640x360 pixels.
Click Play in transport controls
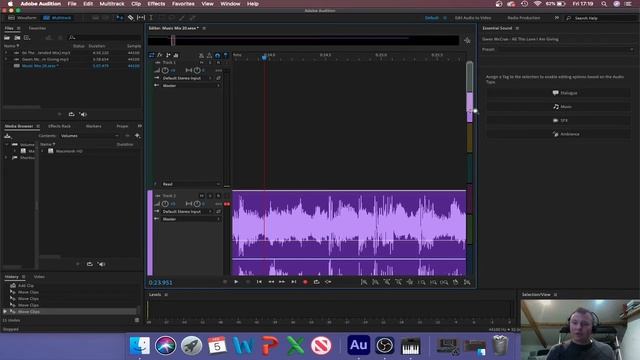coord(236,282)
